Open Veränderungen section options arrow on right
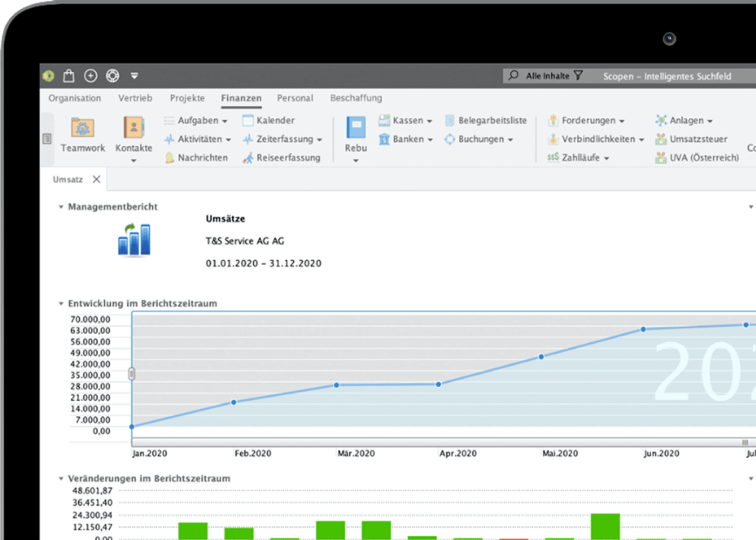 coord(751,478)
